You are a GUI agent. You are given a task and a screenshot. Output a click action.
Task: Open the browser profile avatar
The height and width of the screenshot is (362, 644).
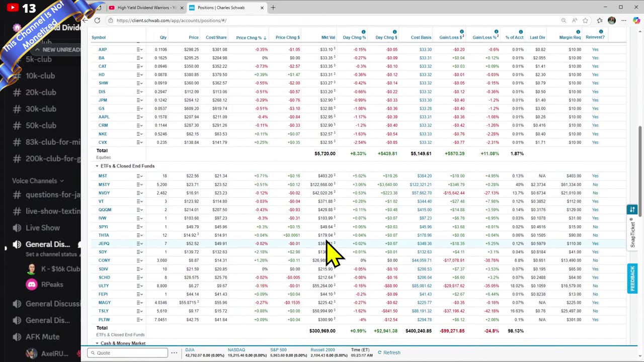point(612,21)
